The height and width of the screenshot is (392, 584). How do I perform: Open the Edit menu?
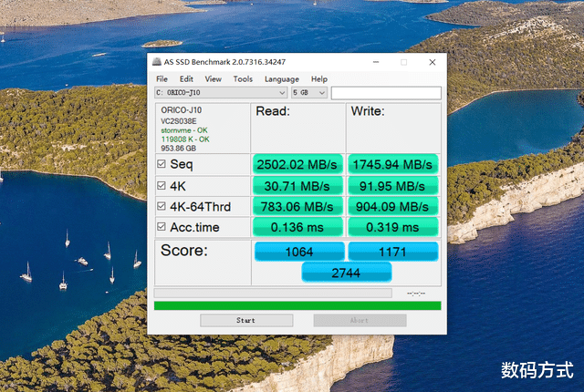[x=186, y=78]
